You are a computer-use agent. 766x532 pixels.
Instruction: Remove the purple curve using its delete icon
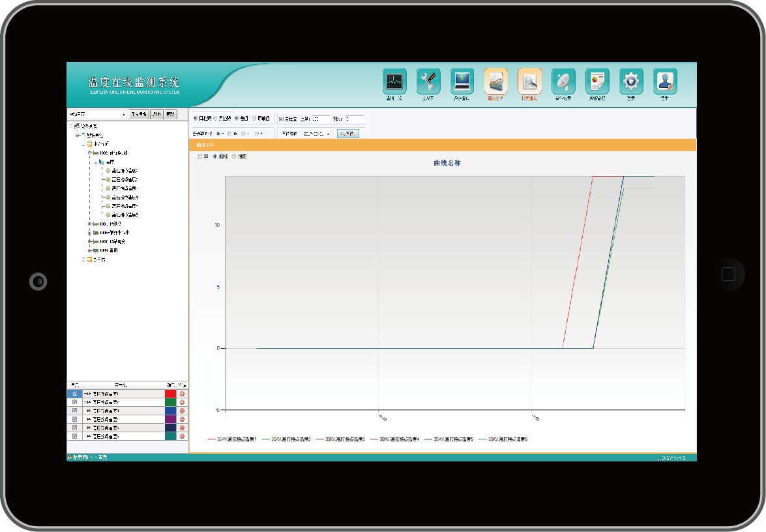click(183, 419)
